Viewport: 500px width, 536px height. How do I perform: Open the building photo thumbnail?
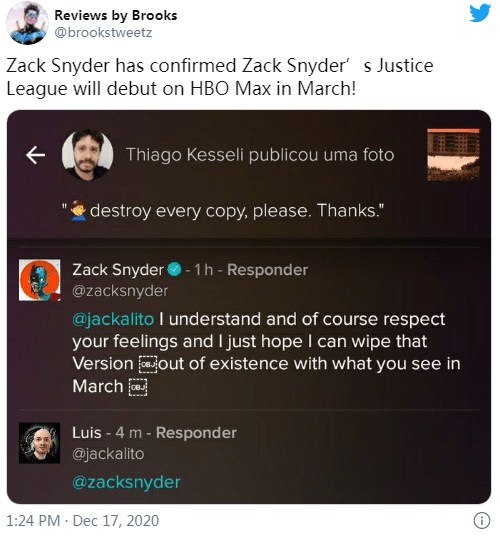(454, 155)
